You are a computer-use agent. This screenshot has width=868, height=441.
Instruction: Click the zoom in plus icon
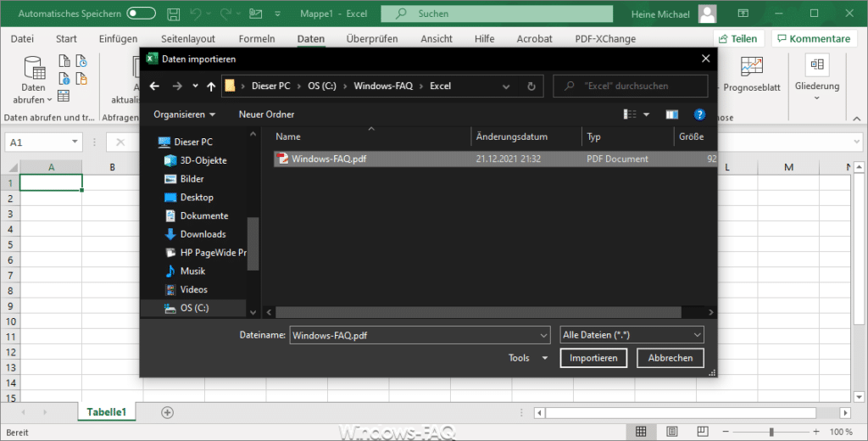coord(816,432)
